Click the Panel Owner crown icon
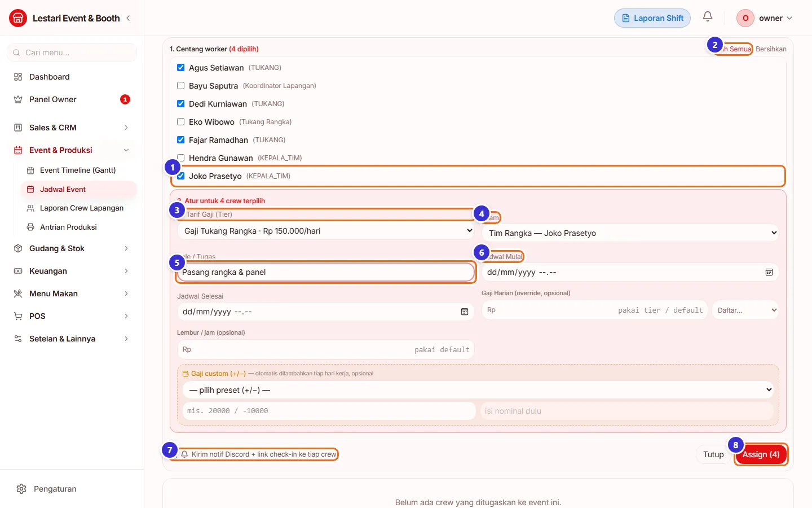The height and width of the screenshot is (508, 812). point(18,99)
